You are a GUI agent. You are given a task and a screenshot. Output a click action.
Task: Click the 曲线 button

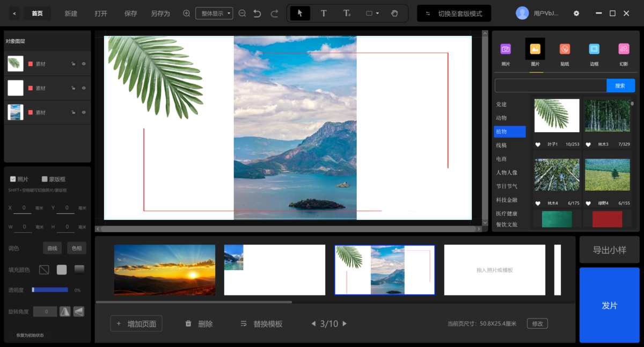[52, 248]
